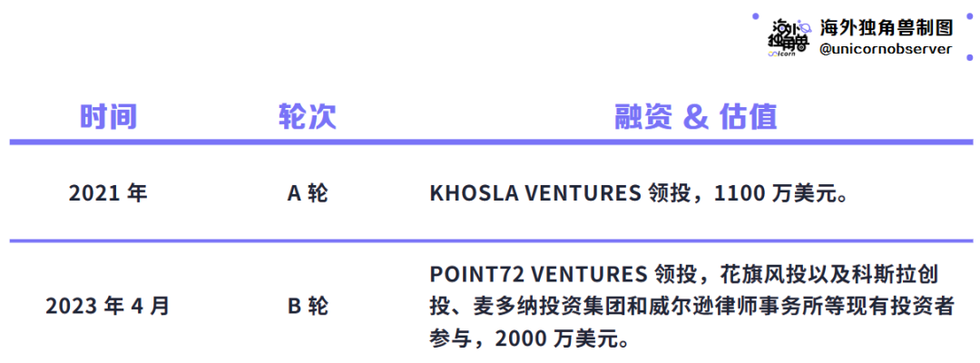Viewport: 980px width, 363px height.
Task: Select the 时间 column header
Action: point(108,116)
